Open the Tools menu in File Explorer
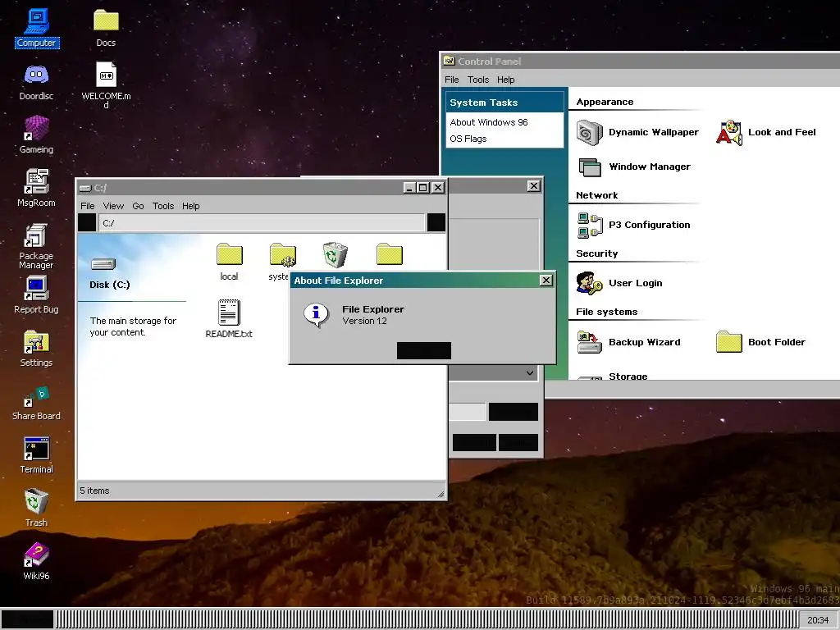This screenshot has width=840, height=630. click(x=163, y=206)
